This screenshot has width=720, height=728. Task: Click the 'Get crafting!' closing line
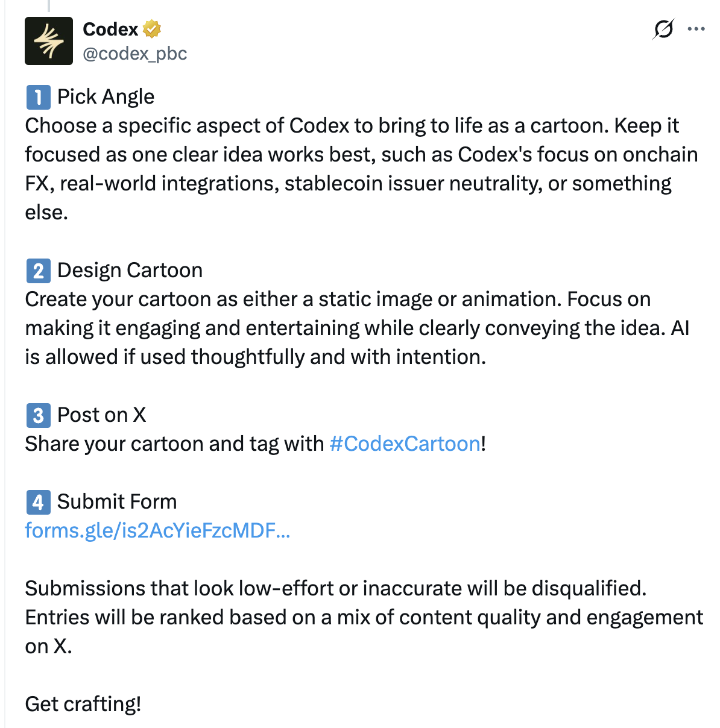coord(83,704)
